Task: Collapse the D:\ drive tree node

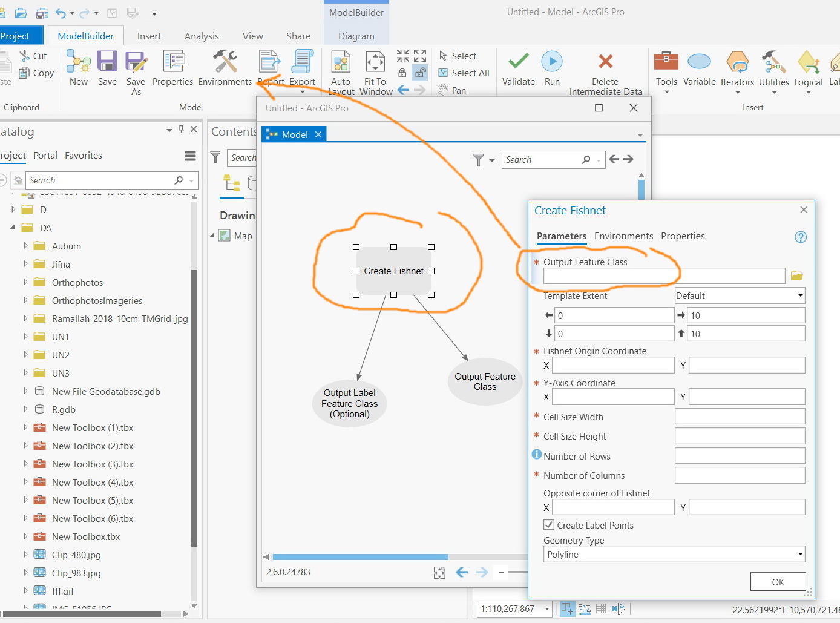Action: (x=12, y=228)
